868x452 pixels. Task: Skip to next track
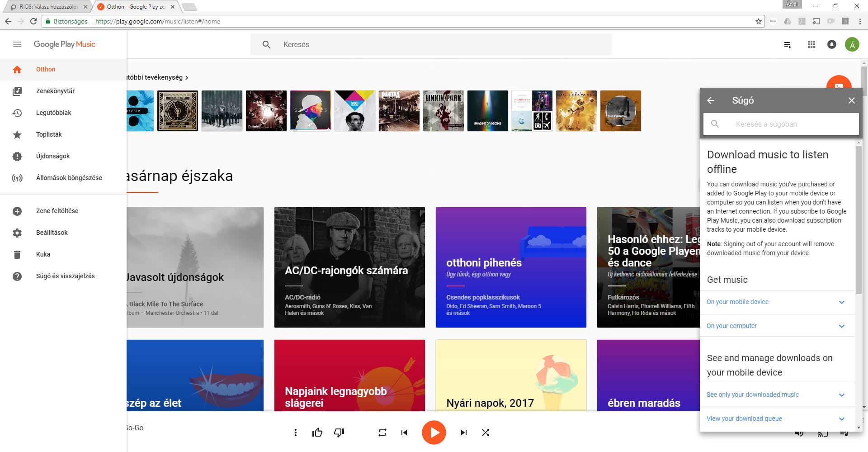tap(464, 433)
